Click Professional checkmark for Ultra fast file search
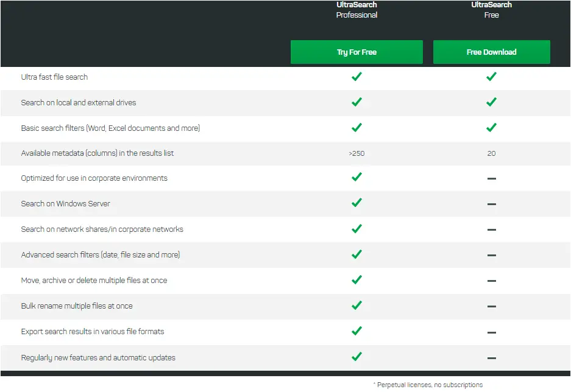Screen dimensions: 571x392 (x=357, y=77)
